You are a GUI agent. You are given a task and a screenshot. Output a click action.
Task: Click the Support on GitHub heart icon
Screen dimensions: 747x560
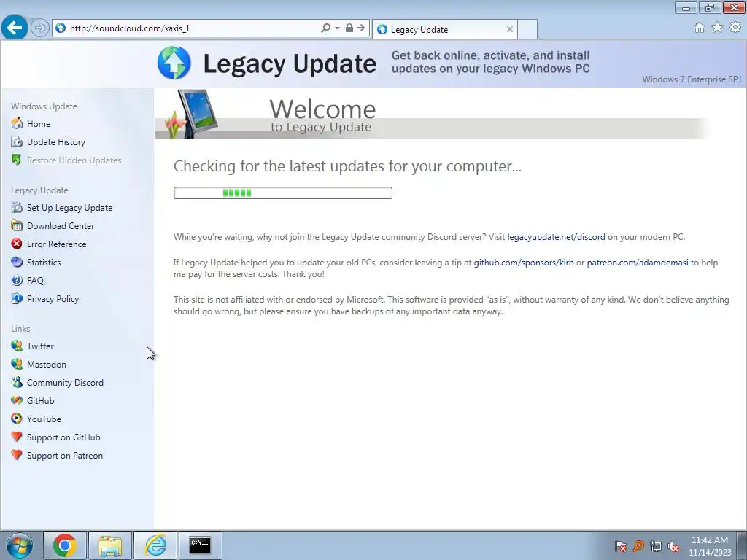coord(17,437)
